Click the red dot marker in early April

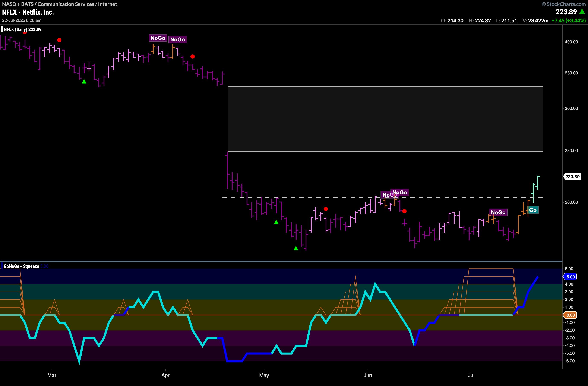coord(192,57)
